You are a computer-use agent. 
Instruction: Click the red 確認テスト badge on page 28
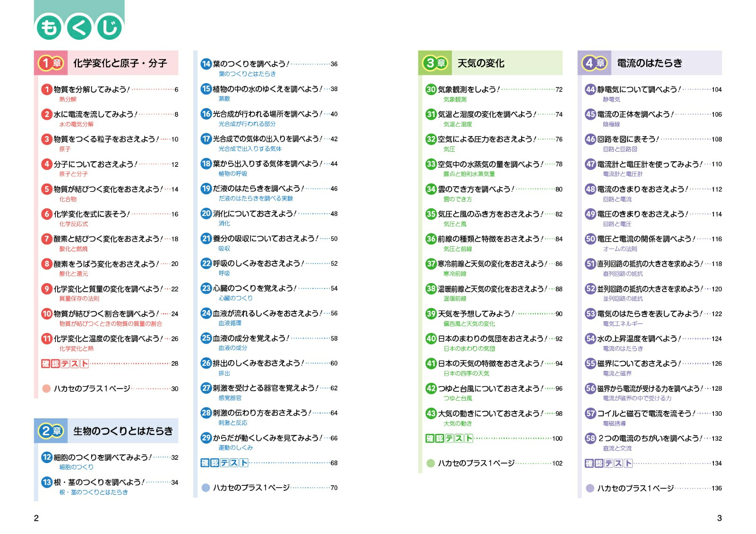(65, 363)
